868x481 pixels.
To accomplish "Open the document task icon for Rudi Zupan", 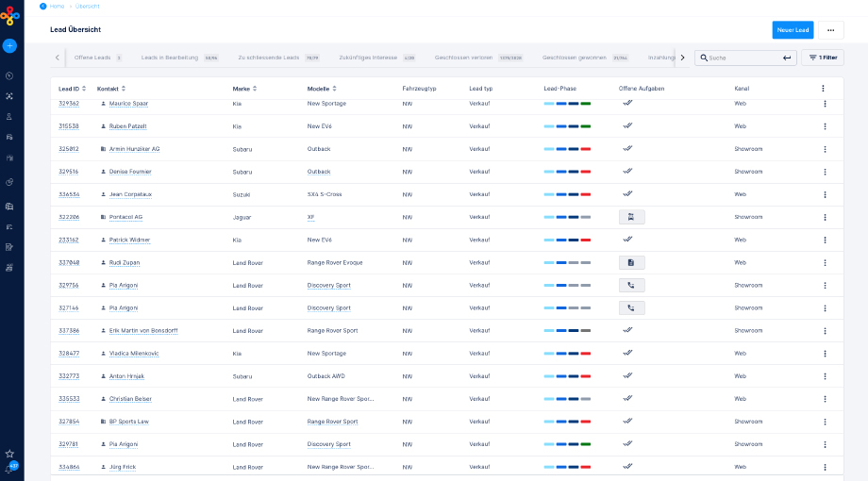I will (x=631, y=262).
